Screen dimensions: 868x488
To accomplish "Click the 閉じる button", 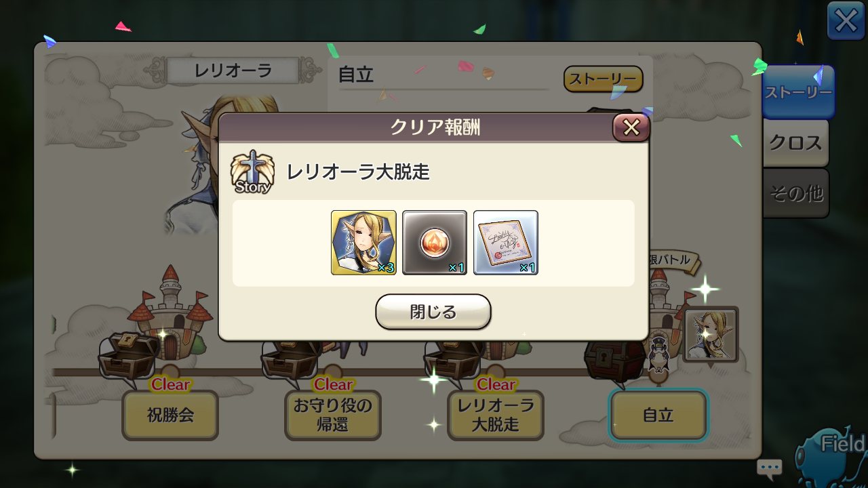I will coord(433,312).
